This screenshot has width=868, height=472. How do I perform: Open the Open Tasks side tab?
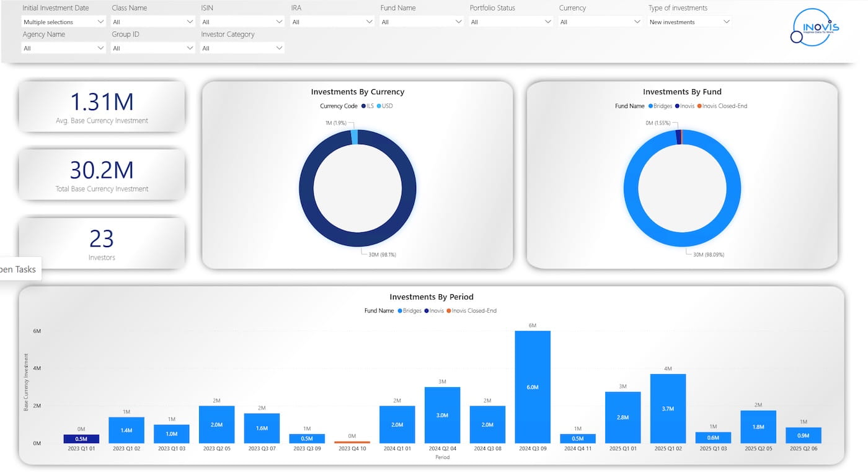(x=19, y=269)
